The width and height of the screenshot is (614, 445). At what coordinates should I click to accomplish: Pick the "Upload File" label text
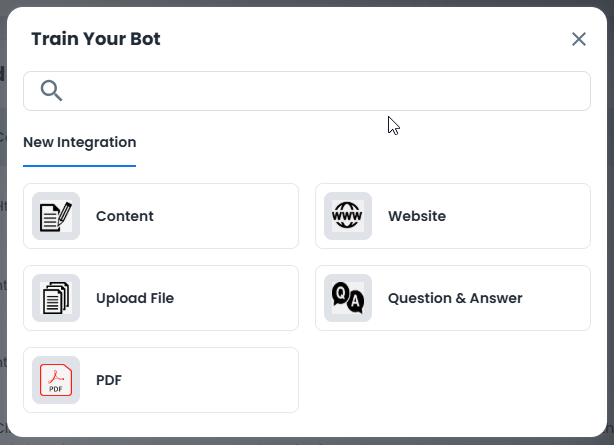tap(134, 298)
